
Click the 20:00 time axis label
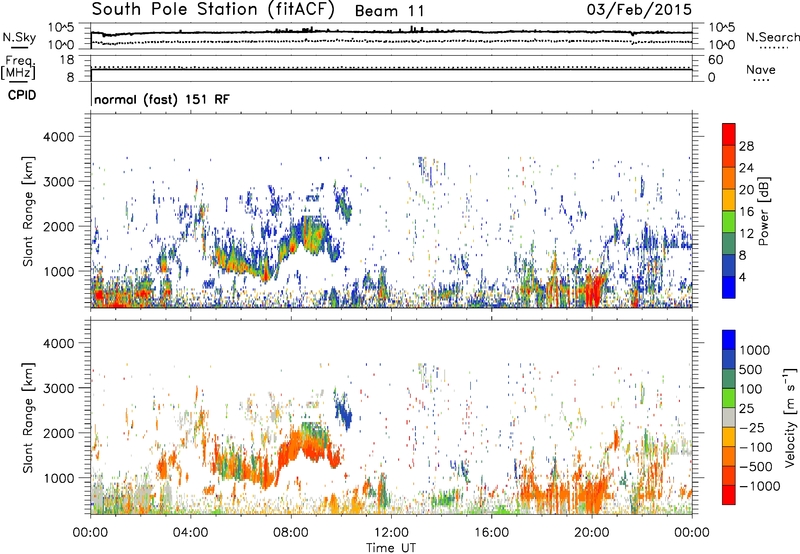592,533
